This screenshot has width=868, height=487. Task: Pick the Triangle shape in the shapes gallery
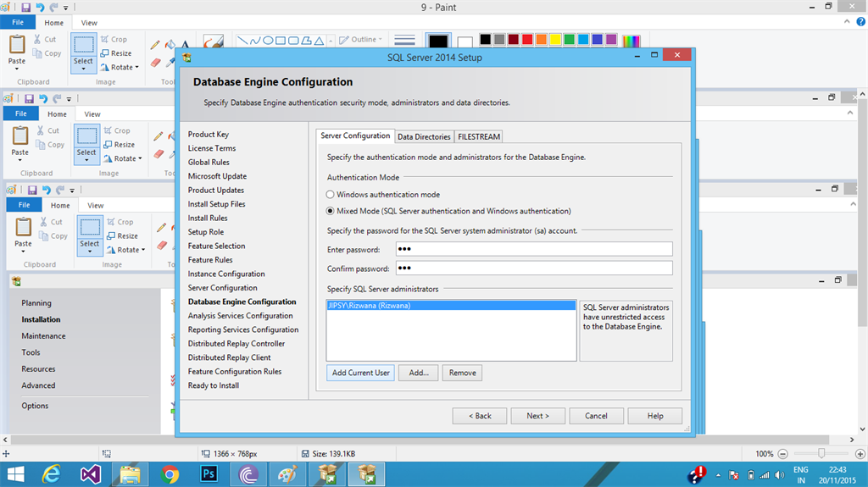tap(320, 41)
